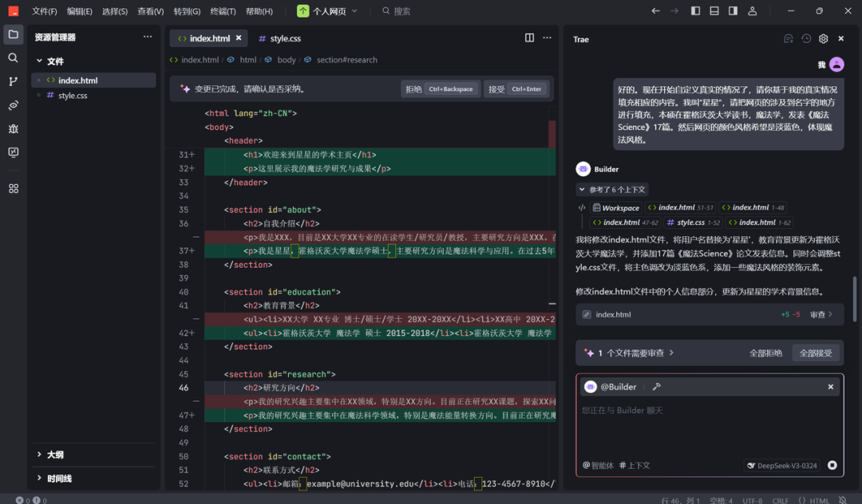Toggle the right sidebar layout

[733, 11]
